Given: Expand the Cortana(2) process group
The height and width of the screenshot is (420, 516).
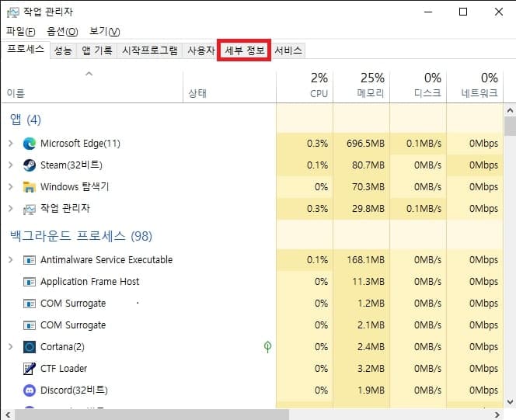Looking at the screenshot, I should [x=11, y=346].
